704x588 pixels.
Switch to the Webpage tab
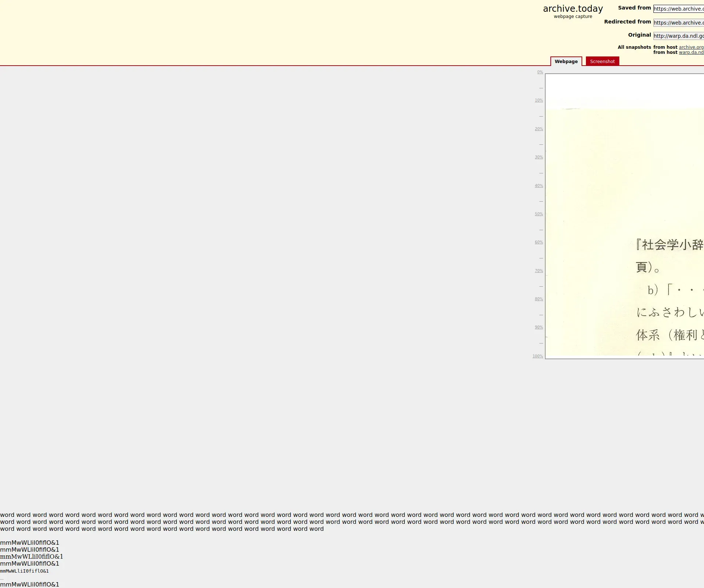coord(566,62)
